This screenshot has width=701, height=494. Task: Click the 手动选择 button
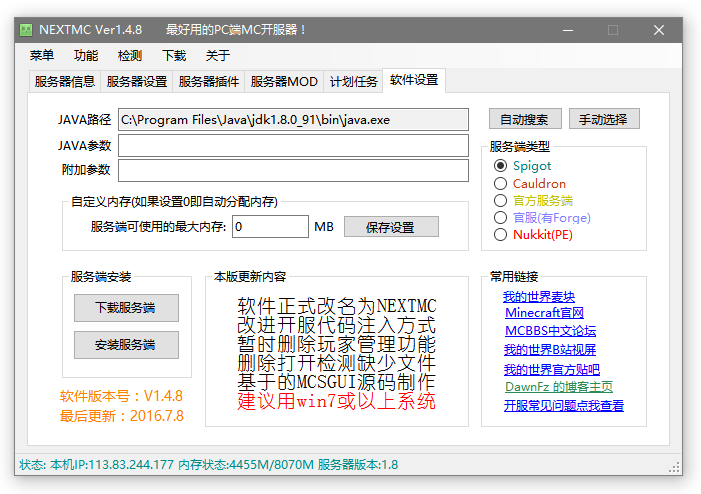coord(604,119)
